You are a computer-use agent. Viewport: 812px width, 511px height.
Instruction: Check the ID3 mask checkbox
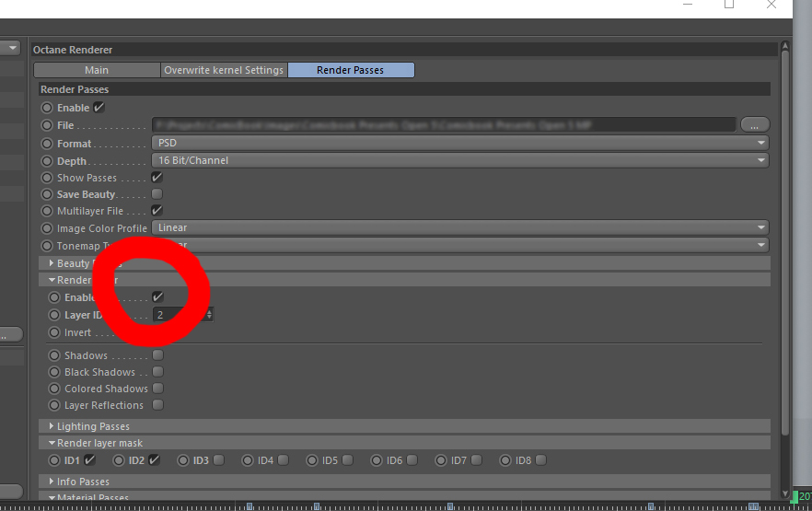click(x=218, y=459)
